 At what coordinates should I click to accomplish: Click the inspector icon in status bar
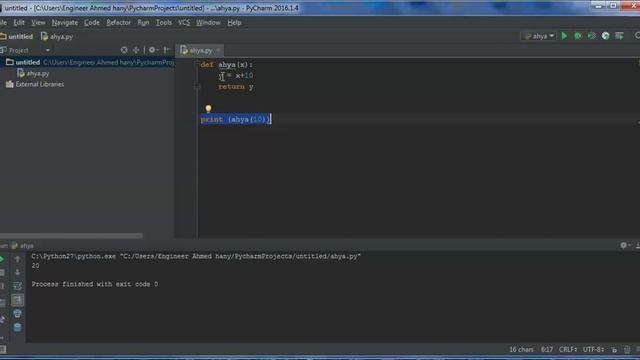[627, 350]
